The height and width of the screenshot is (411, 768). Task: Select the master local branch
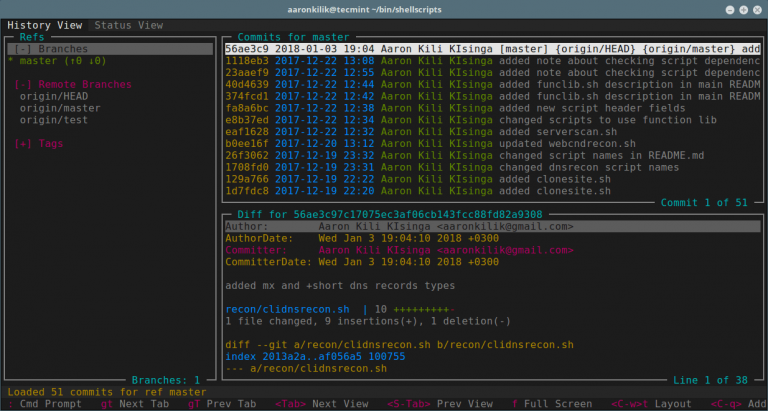pos(40,60)
